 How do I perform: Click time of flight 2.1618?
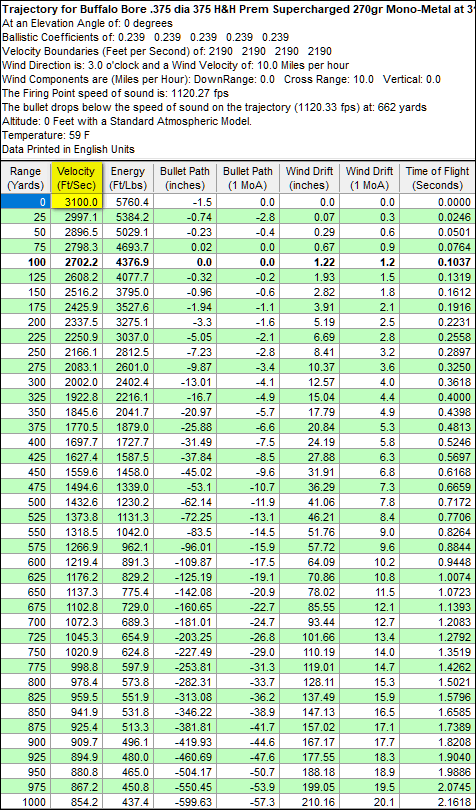click(x=437, y=801)
